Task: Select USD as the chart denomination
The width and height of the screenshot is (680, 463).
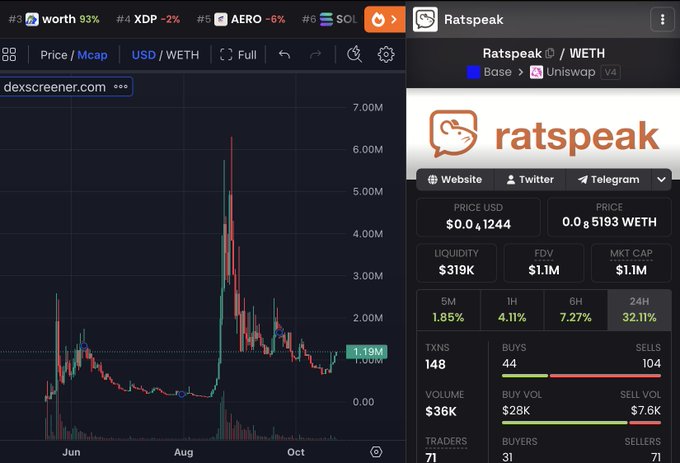Action: coord(143,55)
